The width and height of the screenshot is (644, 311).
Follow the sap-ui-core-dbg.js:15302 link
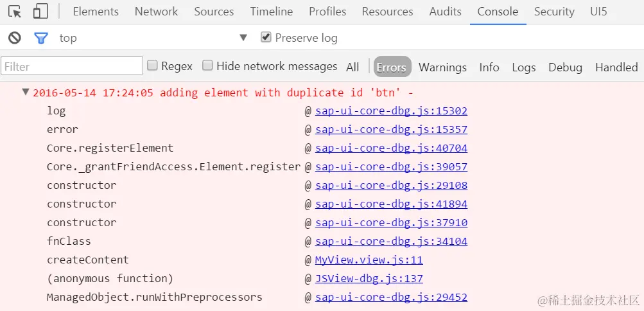pyautogui.click(x=391, y=111)
